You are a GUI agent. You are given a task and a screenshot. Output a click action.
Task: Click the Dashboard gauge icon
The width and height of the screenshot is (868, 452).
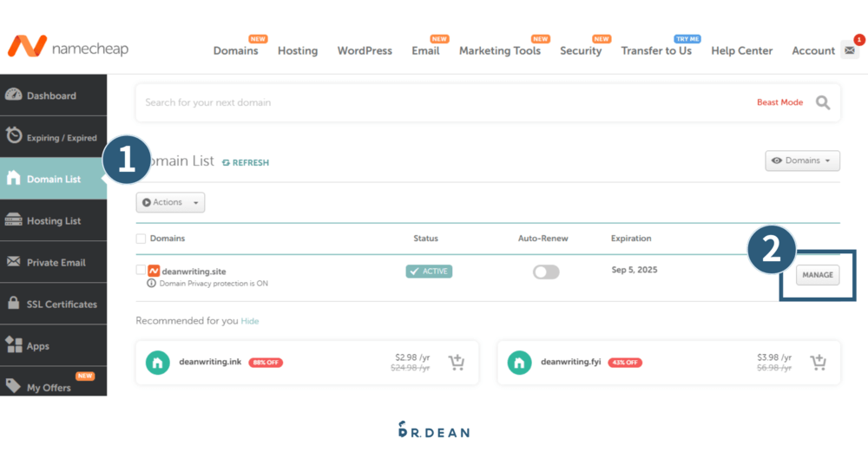point(14,95)
